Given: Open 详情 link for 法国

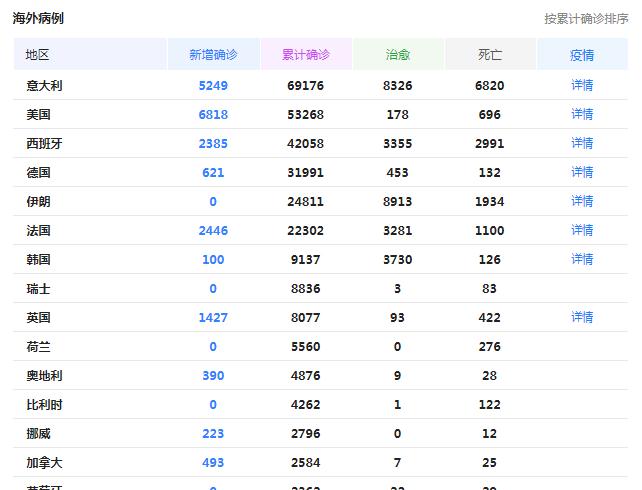Looking at the screenshot, I should click(582, 230).
